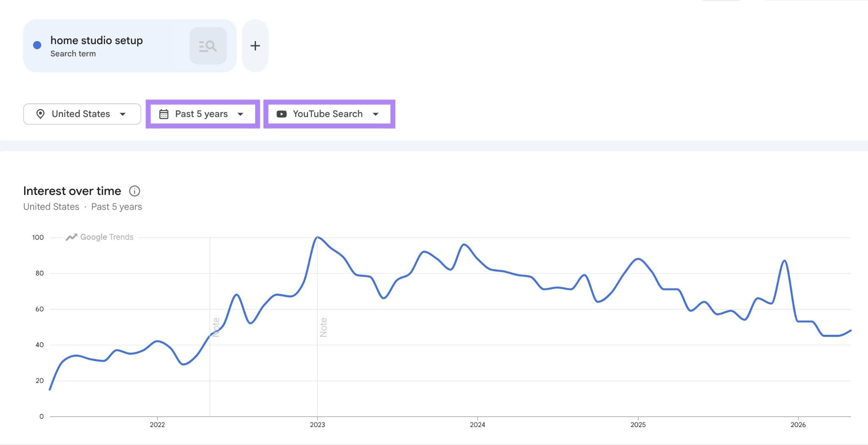
Task: Click the 2024 label on chart axis
Action: click(x=477, y=425)
